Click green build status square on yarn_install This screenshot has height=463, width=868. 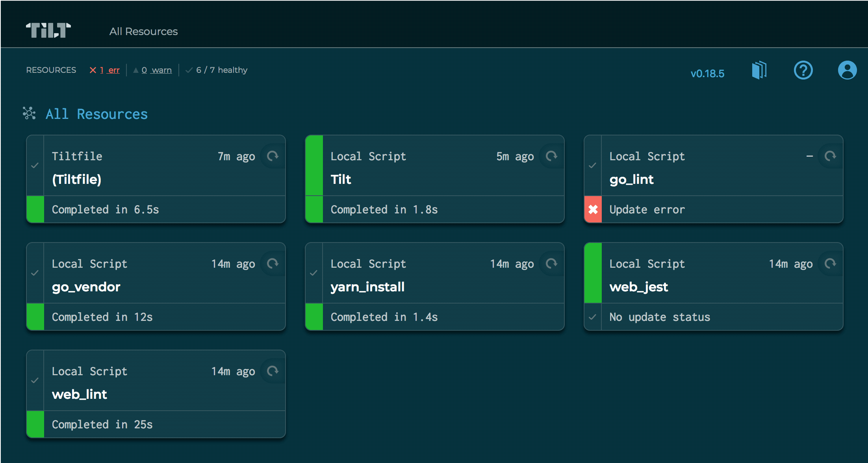pos(314,317)
